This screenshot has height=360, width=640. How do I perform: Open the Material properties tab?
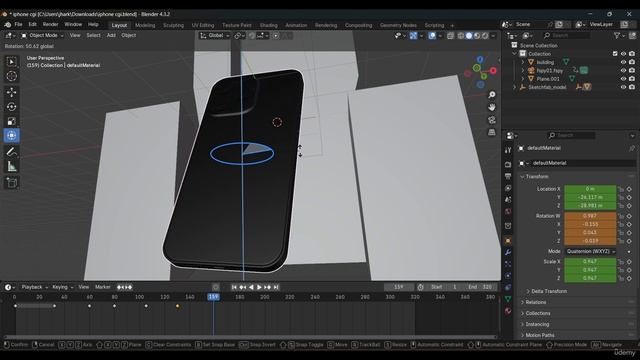click(x=508, y=311)
